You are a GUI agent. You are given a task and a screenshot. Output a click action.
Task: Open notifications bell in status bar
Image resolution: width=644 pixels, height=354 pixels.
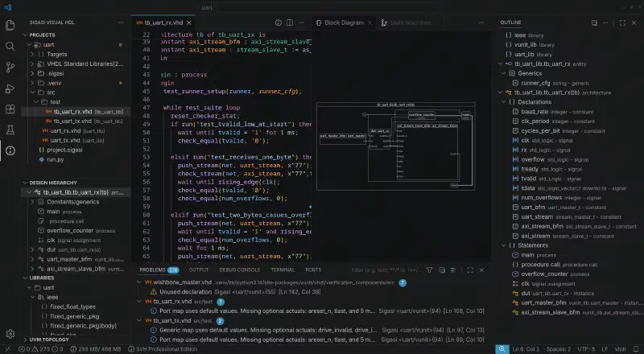[x=636, y=349]
